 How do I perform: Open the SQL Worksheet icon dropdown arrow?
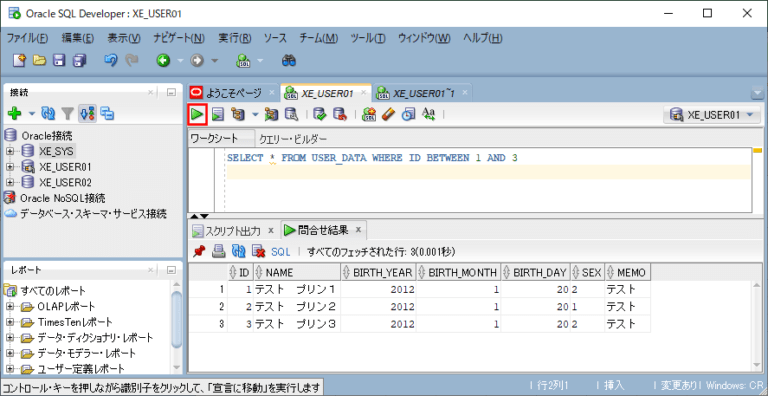tap(260, 61)
